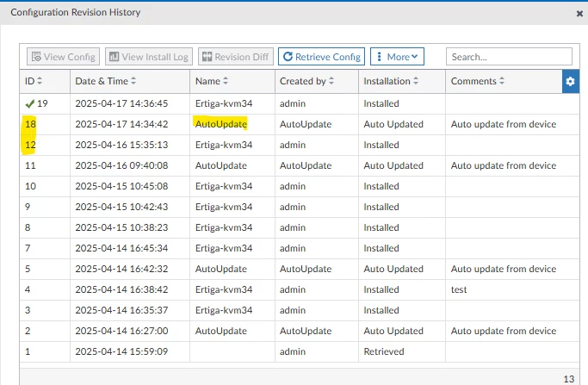
Task: Click Ertiga-kvm34 name in revision 12 row
Action: click(x=224, y=145)
